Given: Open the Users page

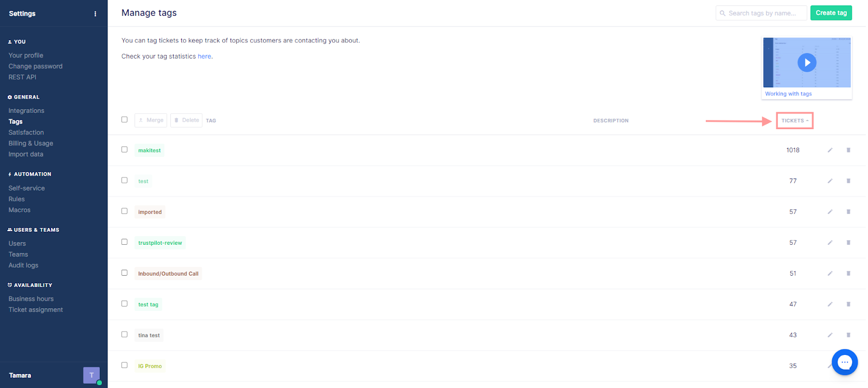Looking at the screenshot, I should (17, 244).
